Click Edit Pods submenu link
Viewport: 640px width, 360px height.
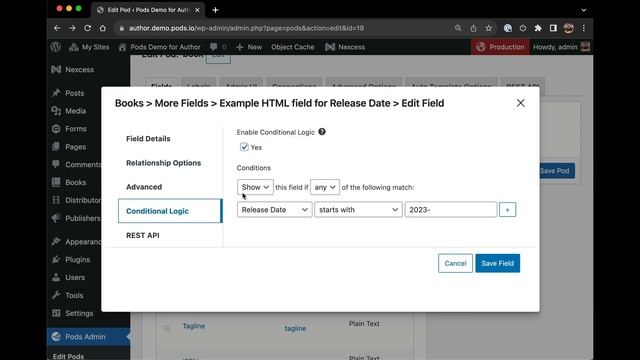tap(69, 356)
